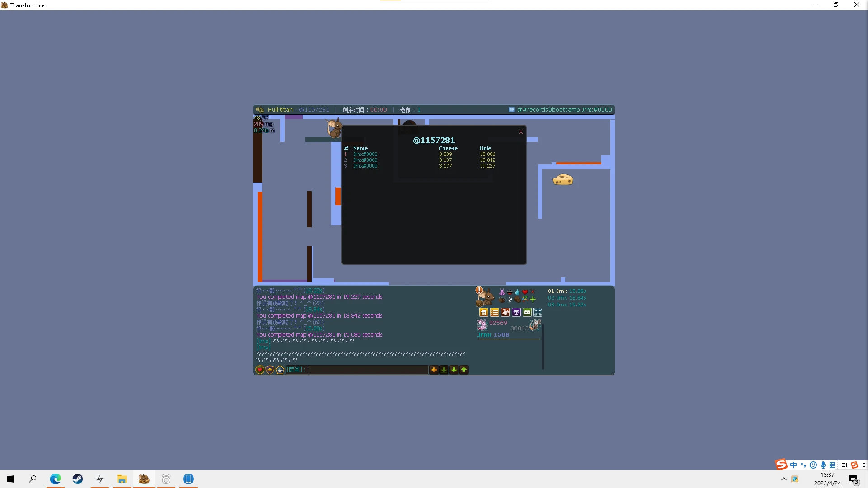Click second-place Jrnx#0000 with 18.842
The width and height of the screenshot is (868, 488).
click(365, 160)
